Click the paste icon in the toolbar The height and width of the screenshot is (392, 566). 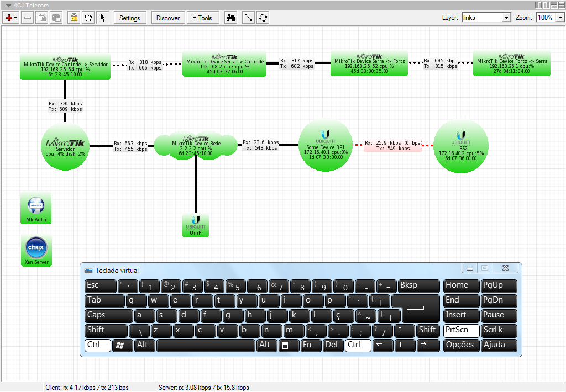56,18
